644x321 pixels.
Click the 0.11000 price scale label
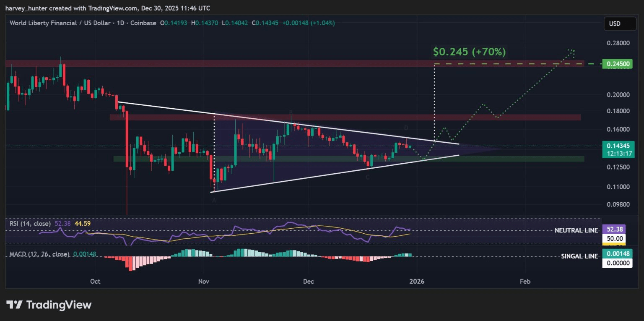pyautogui.click(x=618, y=187)
